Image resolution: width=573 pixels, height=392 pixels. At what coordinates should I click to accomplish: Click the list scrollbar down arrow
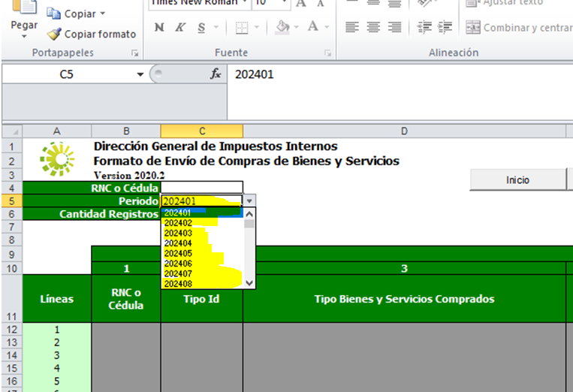click(x=249, y=283)
